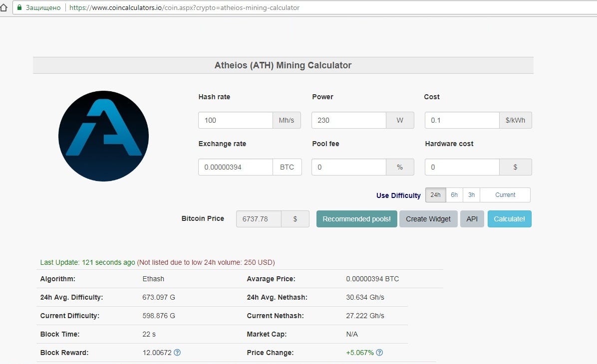Open the Block Reward help icon

[177, 353]
